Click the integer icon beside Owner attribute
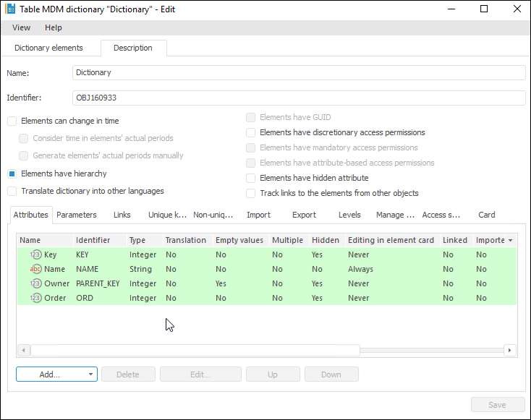 (35, 283)
